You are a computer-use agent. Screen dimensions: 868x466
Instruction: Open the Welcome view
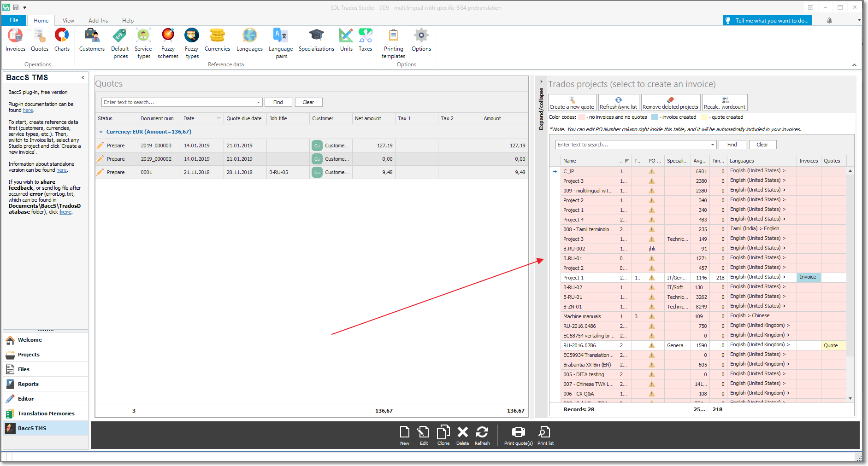46,340
